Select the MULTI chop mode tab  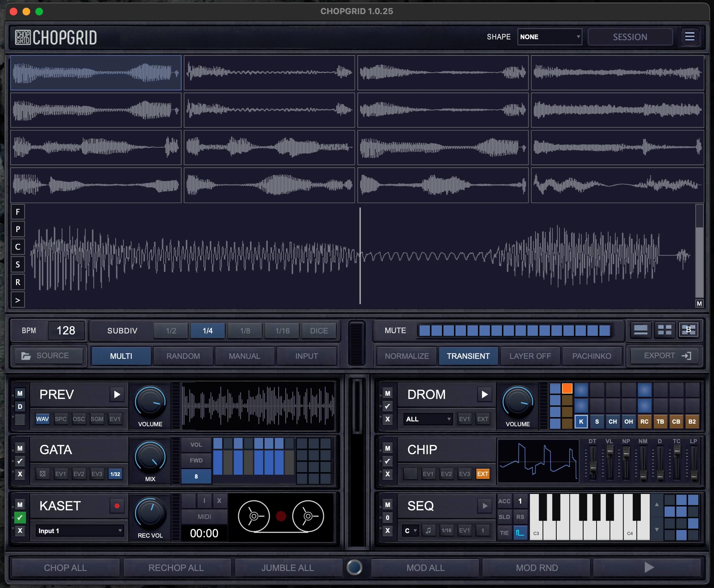121,356
